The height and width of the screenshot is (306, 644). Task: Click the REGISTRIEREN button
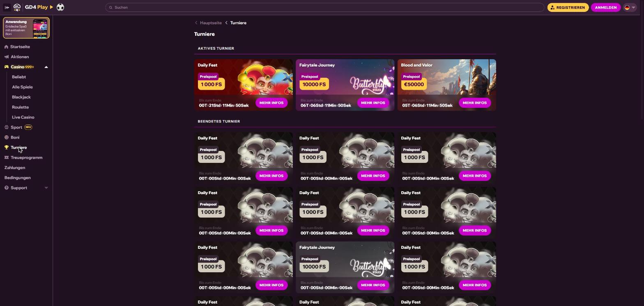coord(568,7)
